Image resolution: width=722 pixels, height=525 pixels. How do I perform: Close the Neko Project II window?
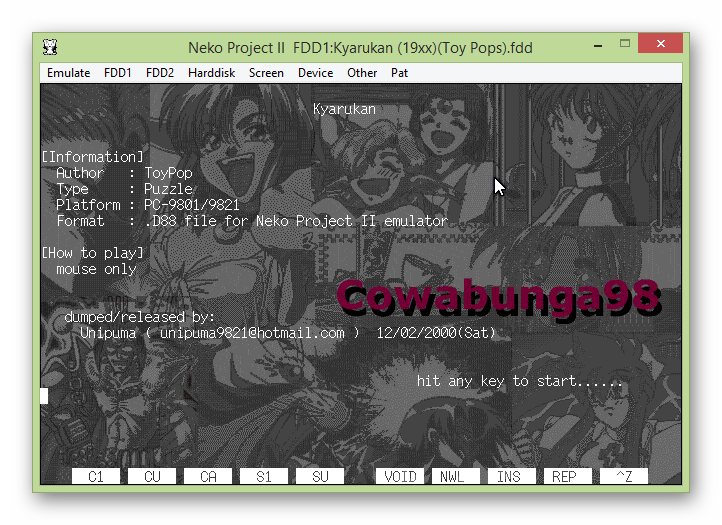[660, 44]
